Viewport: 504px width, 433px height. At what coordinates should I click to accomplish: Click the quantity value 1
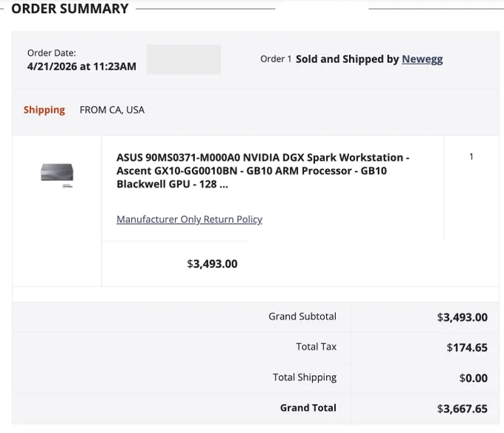pos(471,156)
